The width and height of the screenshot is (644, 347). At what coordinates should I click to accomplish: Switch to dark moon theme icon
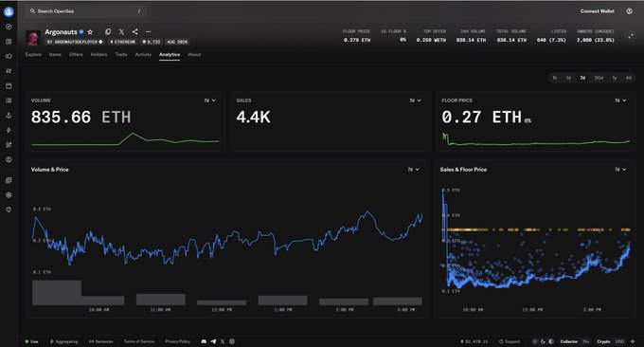point(543,341)
